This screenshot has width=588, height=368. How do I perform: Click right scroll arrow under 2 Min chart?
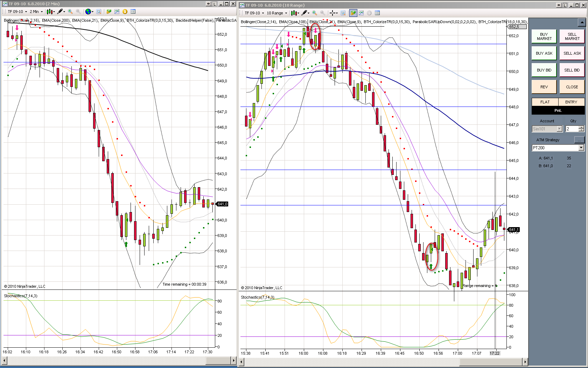[234, 360]
